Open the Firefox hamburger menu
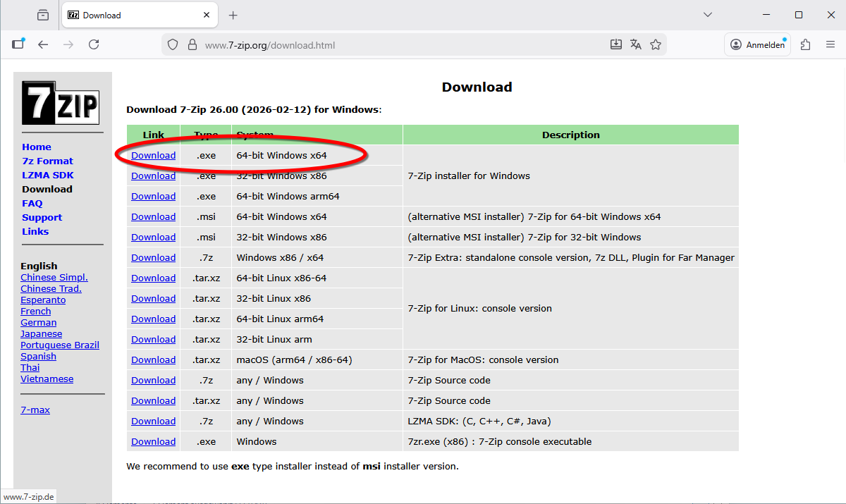 pos(830,44)
